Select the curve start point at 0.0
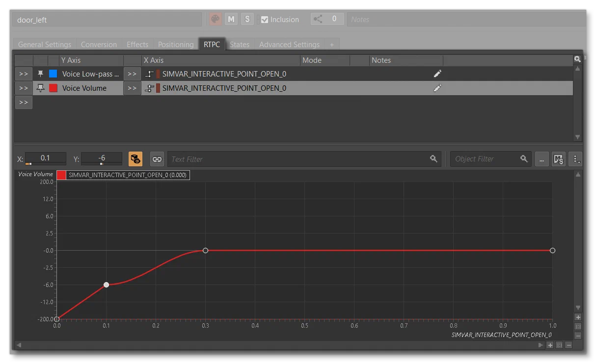This screenshot has width=596, height=364. tap(57, 319)
